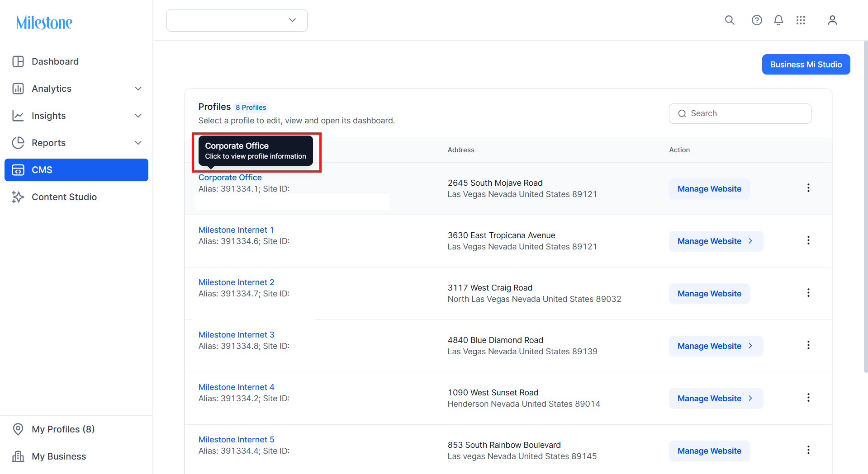Viewport: 868px width, 474px height.
Task: Select the Insights line chart icon
Action: click(x=18, y=116)
